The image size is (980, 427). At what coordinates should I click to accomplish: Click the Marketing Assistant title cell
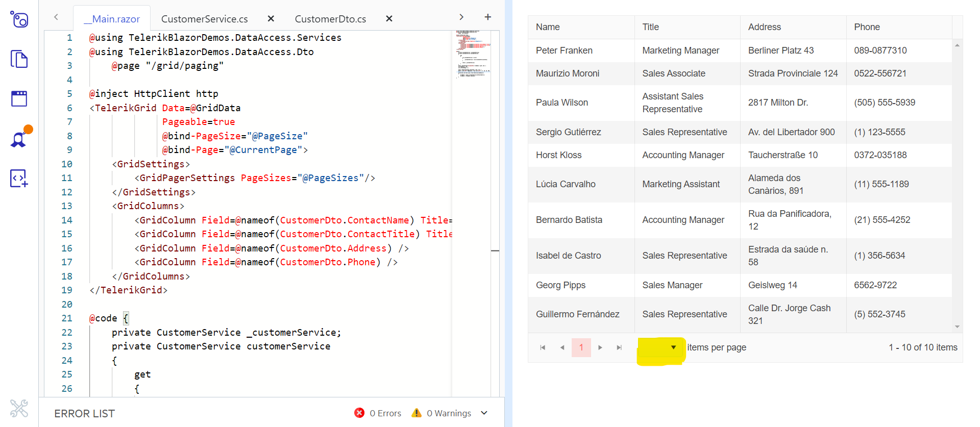point(688,184)
